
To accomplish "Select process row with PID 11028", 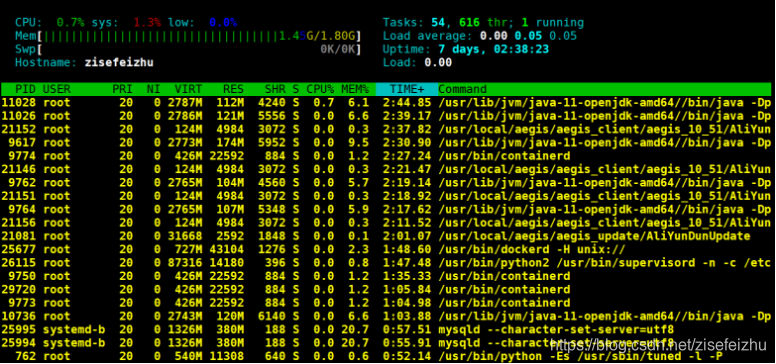I will [x=386, y=103].
